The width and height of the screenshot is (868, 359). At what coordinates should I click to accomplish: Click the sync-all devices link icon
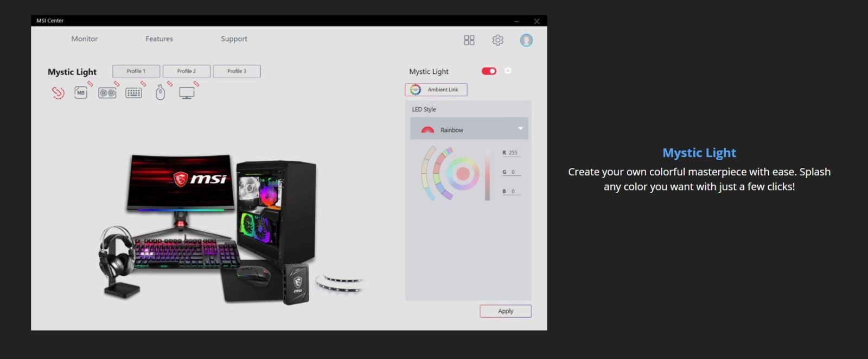pyautogui.click(x=58, y=93)
